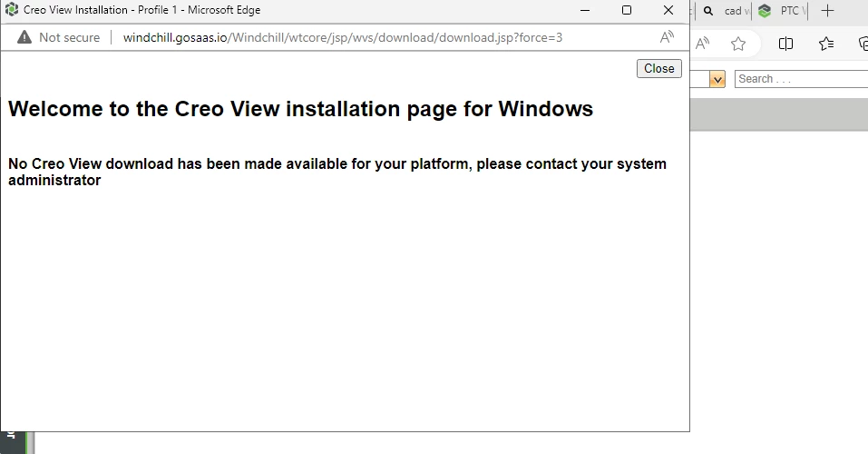The height and width of the screenshot is (454, 868).
Task: Click the Welcome to Creo View heading
Action: click(x=300, y=109)
